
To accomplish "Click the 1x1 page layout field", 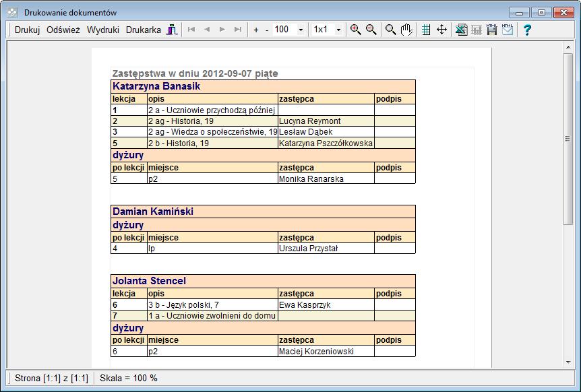I will pyautogui.click(x=322, y=29).
